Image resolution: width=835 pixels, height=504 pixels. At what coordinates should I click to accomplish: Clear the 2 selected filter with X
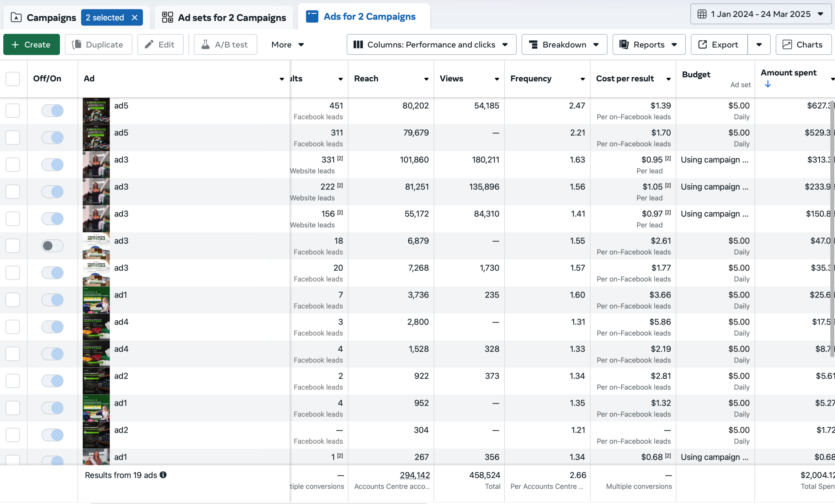[x=134, y=18]
